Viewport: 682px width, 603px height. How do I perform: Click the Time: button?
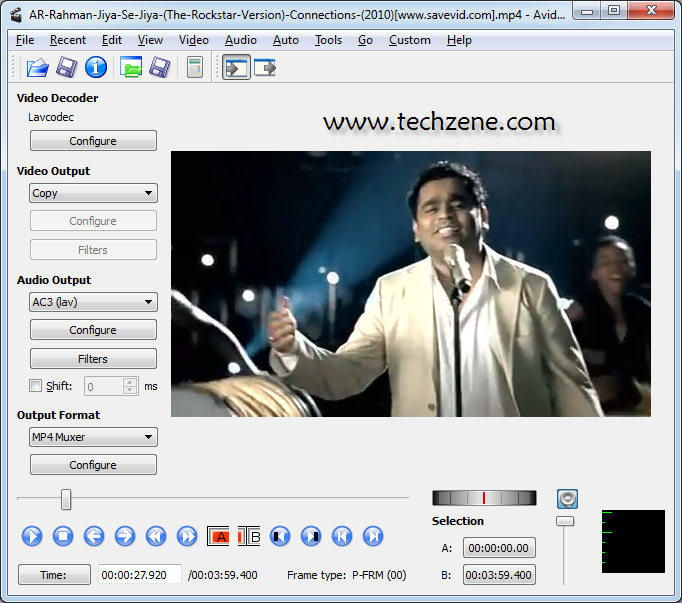point(54,575)
